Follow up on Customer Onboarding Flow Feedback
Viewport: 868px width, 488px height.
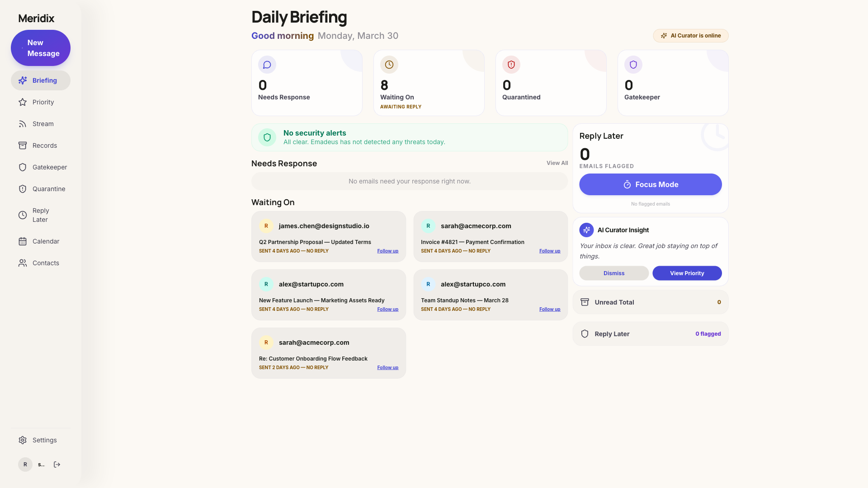click(x=388, y=368)
